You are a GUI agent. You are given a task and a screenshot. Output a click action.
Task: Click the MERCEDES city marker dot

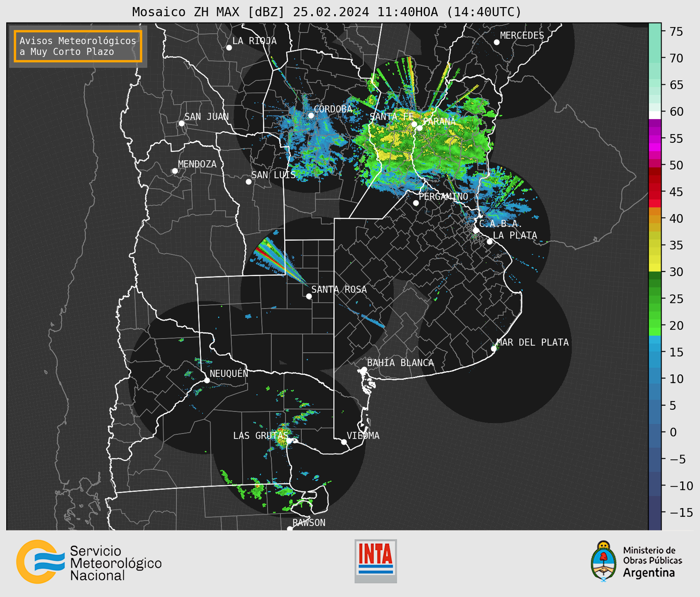click(x=497, y=42)
